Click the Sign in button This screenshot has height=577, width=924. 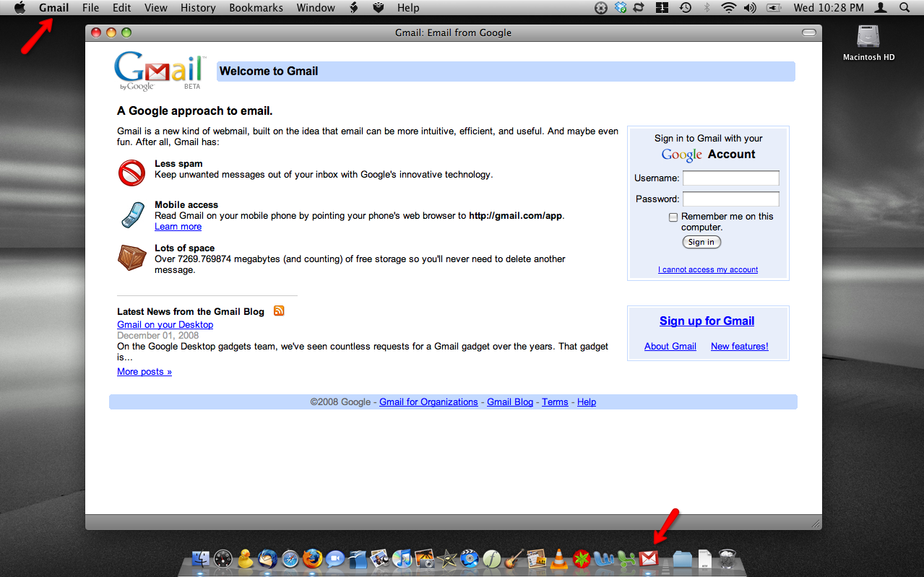coord(701,242)
